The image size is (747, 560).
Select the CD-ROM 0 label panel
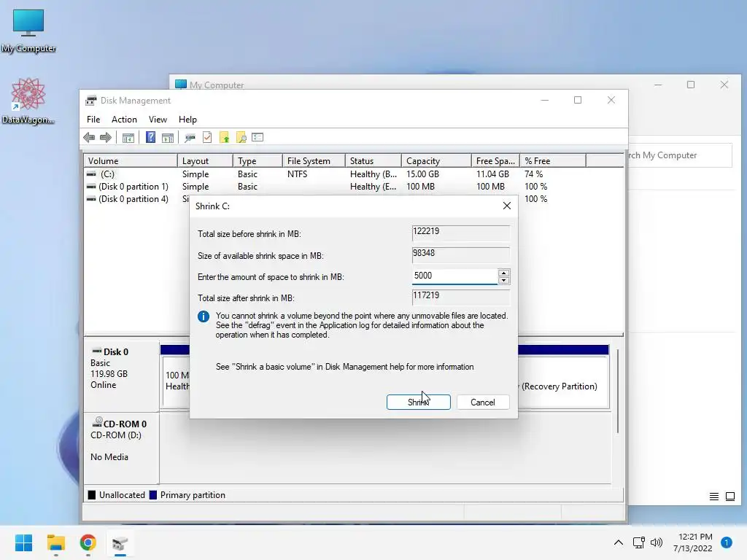[x=122, y=448]
